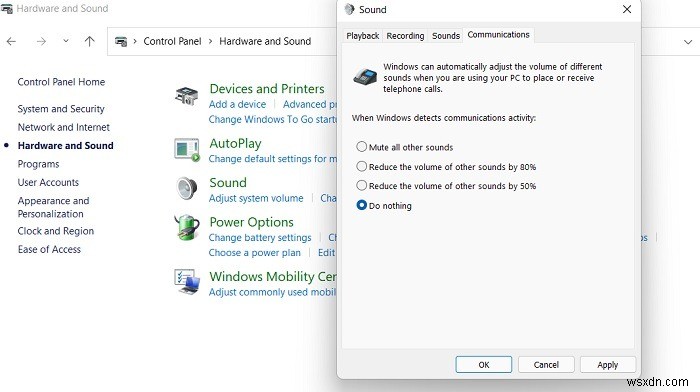Screen dimensions: 700x392
Task: Click the telephone icon in Communications tab
Action: coord(365,77)
